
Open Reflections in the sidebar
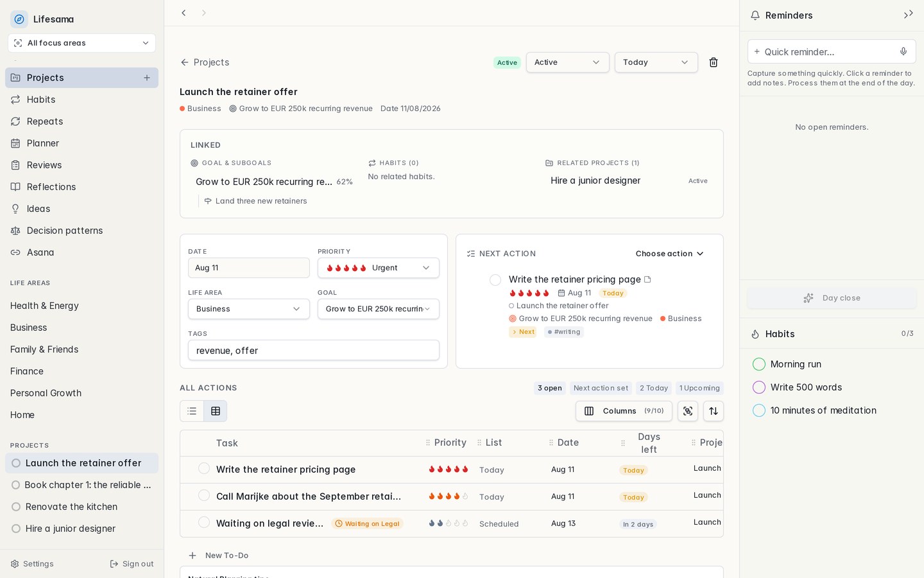click(82, 187)
